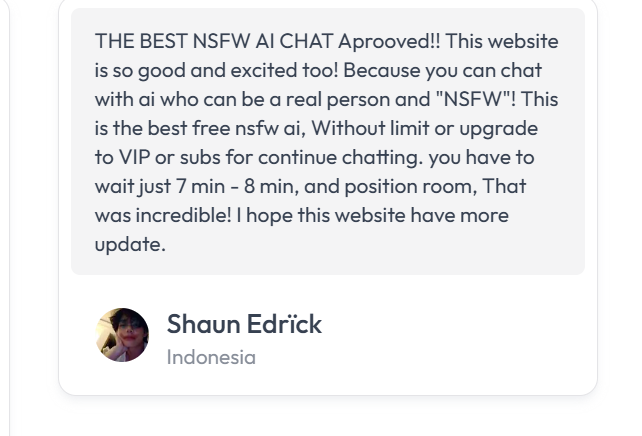Viewport: 642px width, 436px height.
Task: Click the Indonesia country label
Action: (x=211, y=357)
